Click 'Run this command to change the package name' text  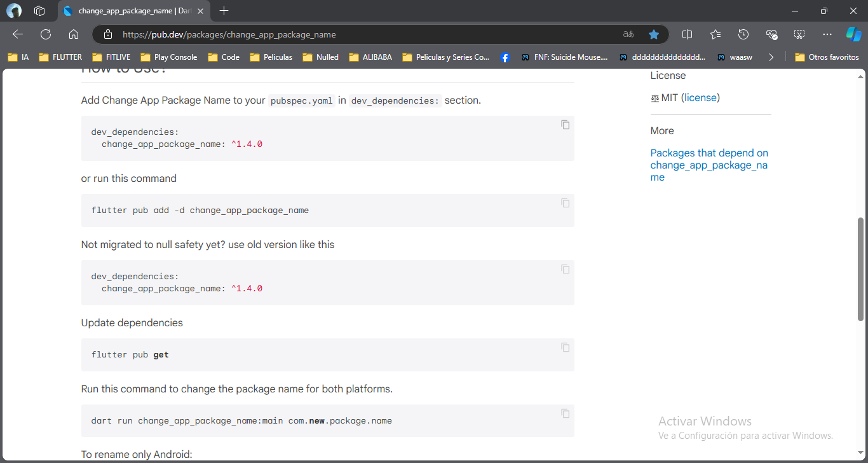[237, 389]
